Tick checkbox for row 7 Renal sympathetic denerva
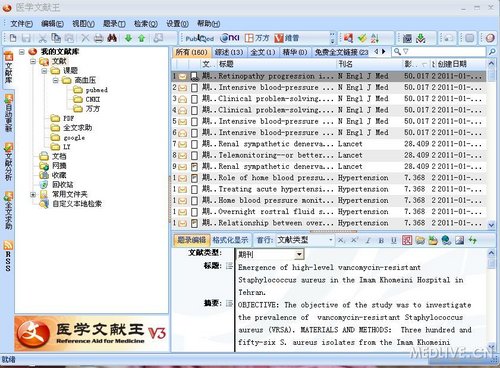This screenshot has width=500, height=368. coord(194,144)
